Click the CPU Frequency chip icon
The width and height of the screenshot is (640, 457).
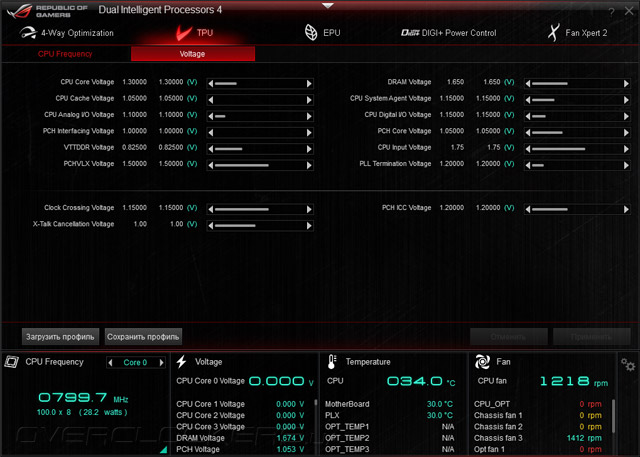pyautogui.click(x=11, y=362)
